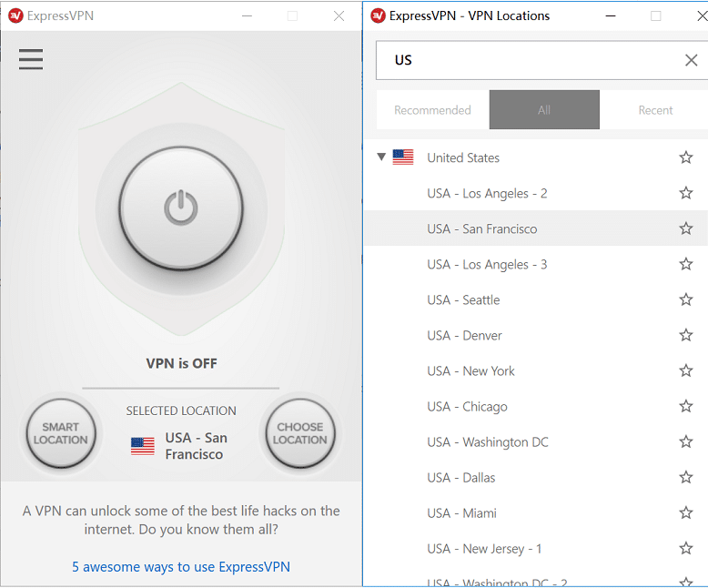Clear the location search with the X
This screenshot has width=708, height=588.
[x=691, y=60]
